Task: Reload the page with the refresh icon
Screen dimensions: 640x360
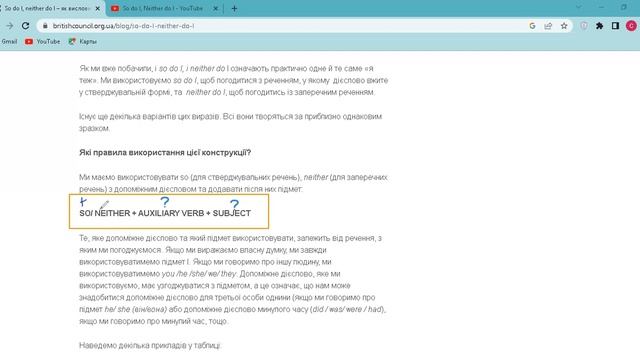Action: [x=25, y=26]
